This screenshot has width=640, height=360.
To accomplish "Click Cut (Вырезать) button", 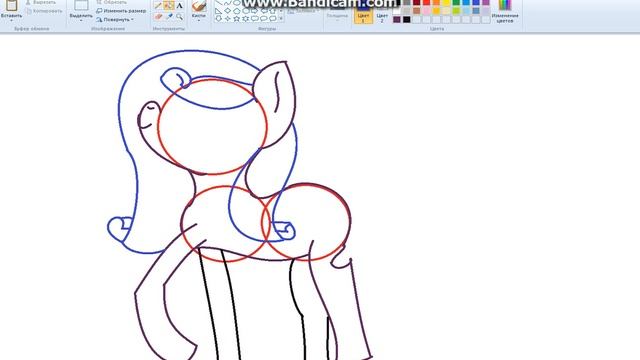I will 40,2.
